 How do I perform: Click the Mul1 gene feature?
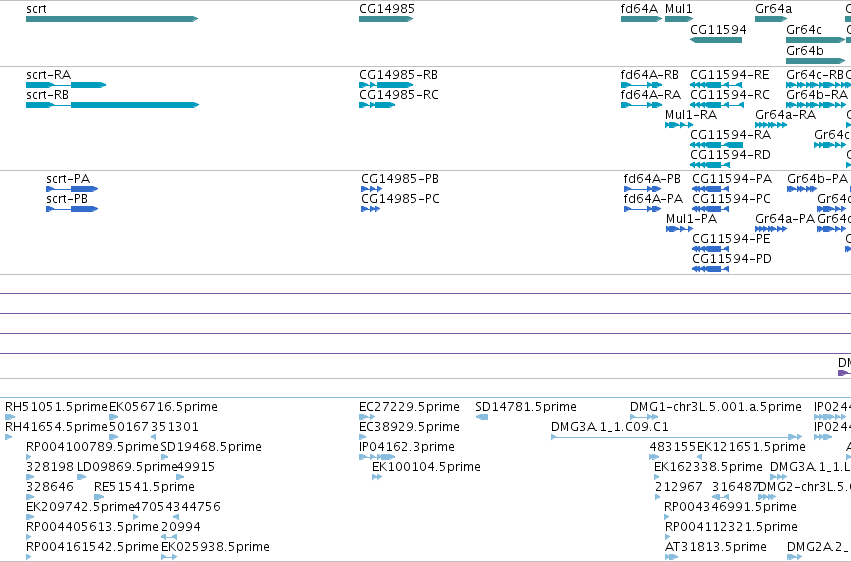tap(679, 19)
